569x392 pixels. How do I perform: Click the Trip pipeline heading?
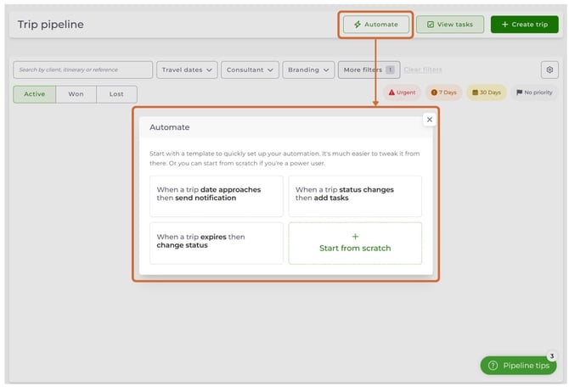[x=51, y=25]
